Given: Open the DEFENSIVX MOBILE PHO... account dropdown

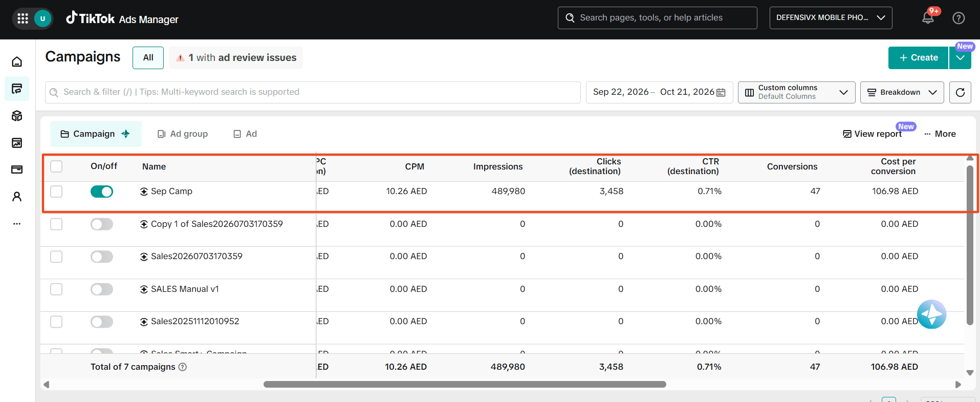Looking at the screenshot, I should point(831,18).
